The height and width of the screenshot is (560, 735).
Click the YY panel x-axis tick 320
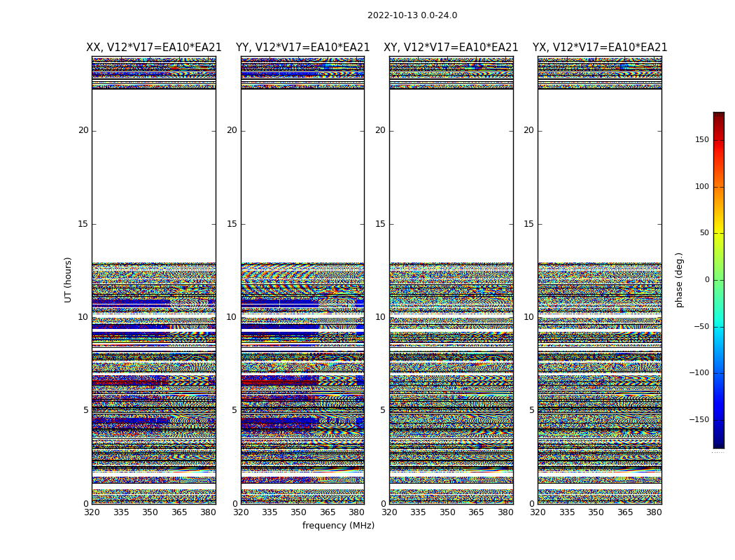[241, 512]
